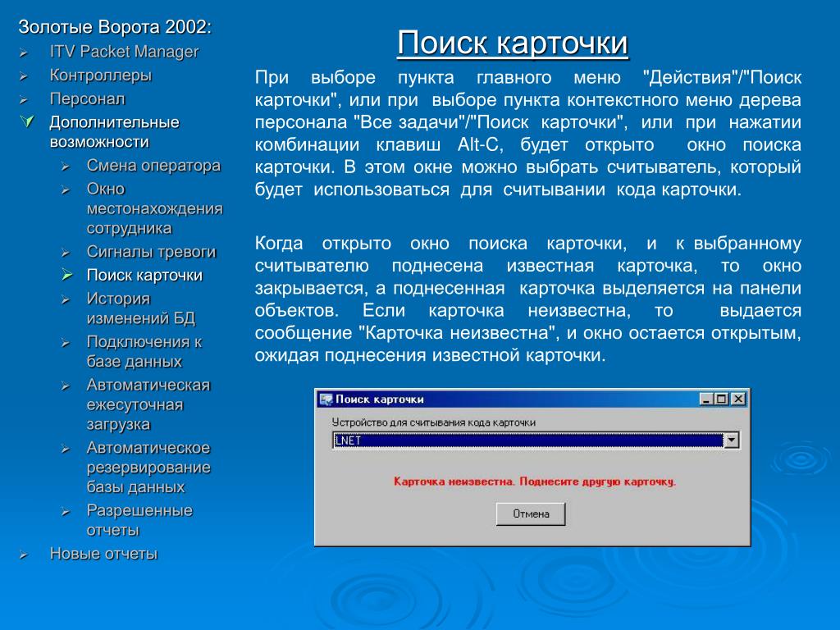Image resolution: width=840 pixels, height=630 pixels.
Task: Click the Отмена button in the dialog
Action: click(531, 514)
